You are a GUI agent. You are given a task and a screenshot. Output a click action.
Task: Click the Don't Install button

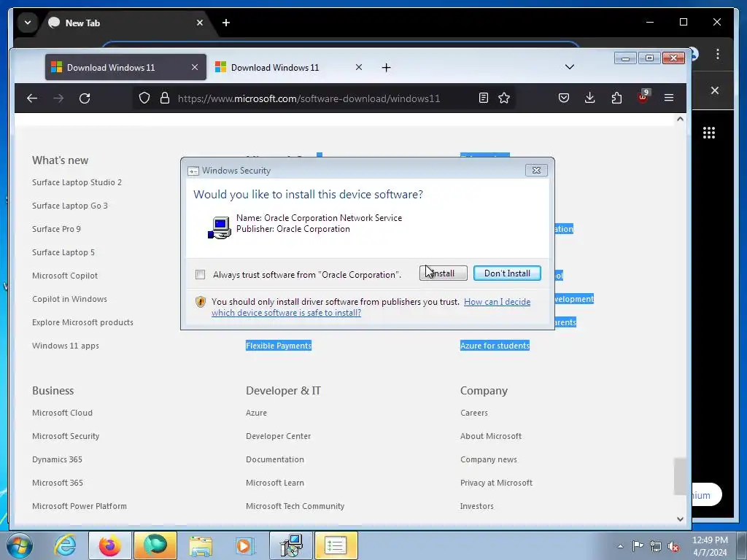pos(507,273)
